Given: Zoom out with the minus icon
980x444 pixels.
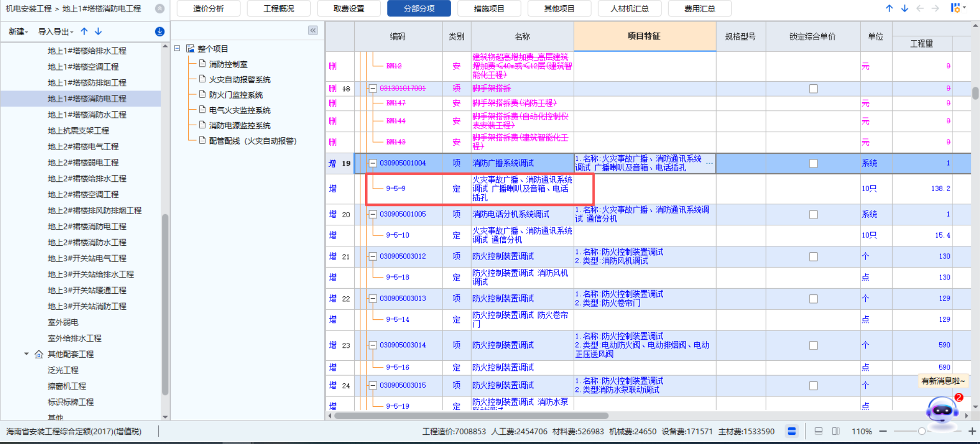Looking at the screenshot, I should click(883, 431).
